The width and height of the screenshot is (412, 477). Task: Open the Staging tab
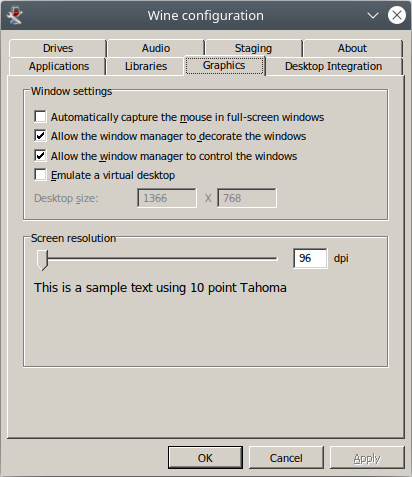click(253, 48)
